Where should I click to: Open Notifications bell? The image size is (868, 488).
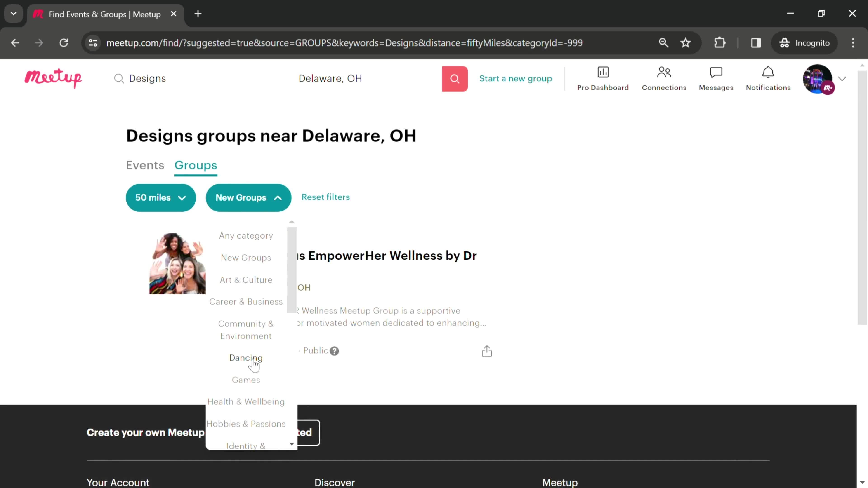pyautogui.click(x=768, y=79)
